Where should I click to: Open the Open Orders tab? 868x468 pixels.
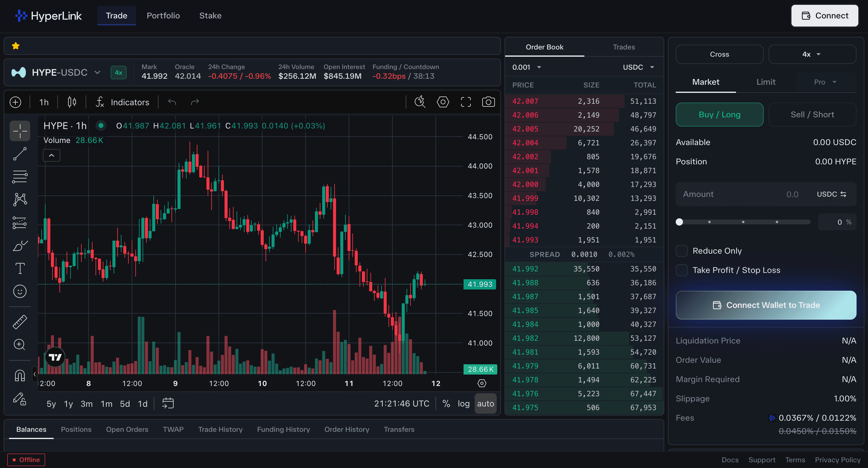pyautogui.click(x=127, y=429)
